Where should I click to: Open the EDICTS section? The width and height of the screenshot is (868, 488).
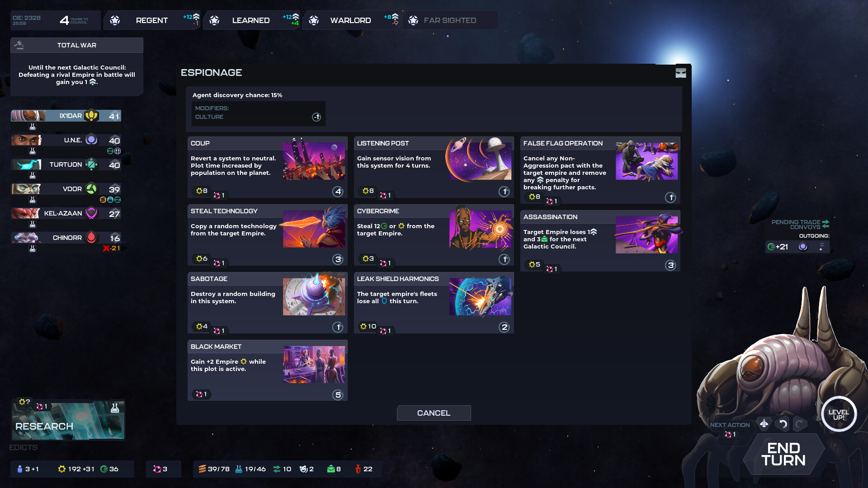(23, 447)
